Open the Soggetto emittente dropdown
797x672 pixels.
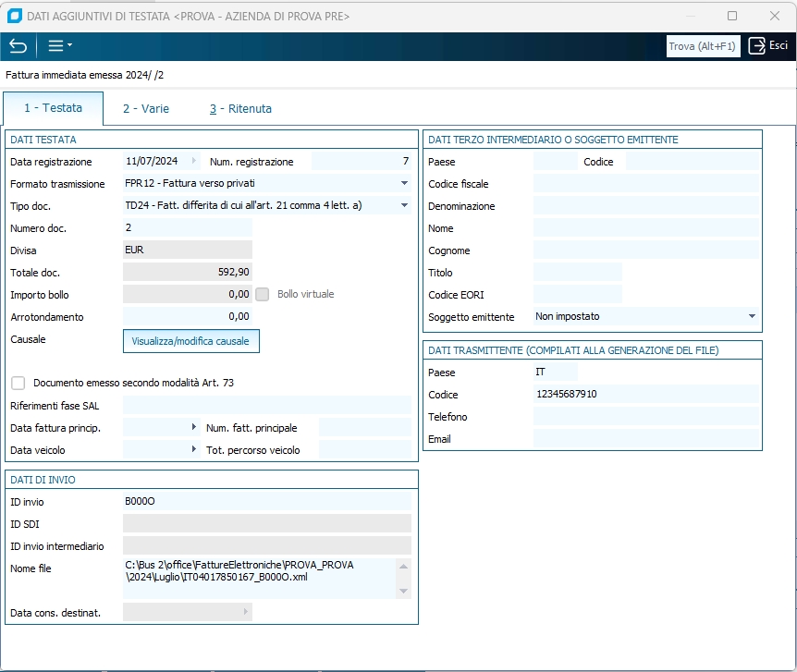(x=752, y=317)
